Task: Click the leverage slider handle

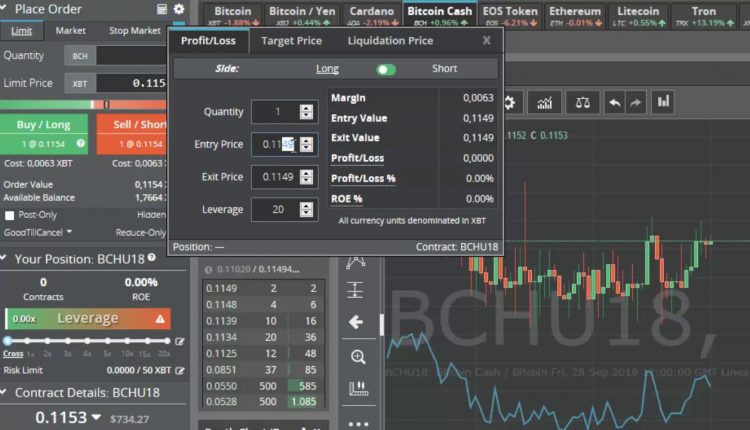Action: click(x=8, y=341)
